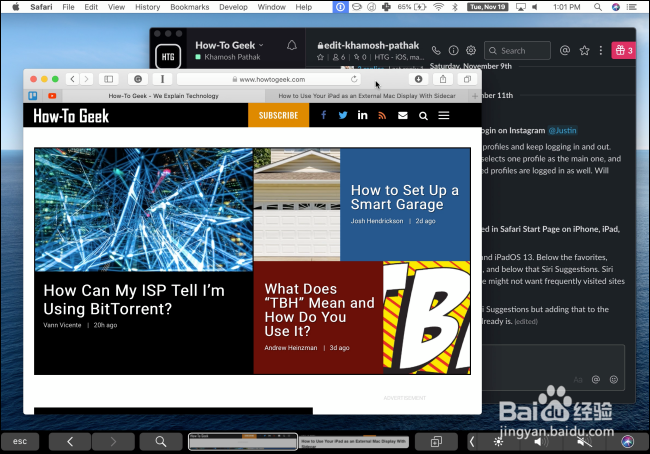This screenshot has width=650, height=454.
Task: Tap the Touch Bar search button
Action: coord(161,442)
